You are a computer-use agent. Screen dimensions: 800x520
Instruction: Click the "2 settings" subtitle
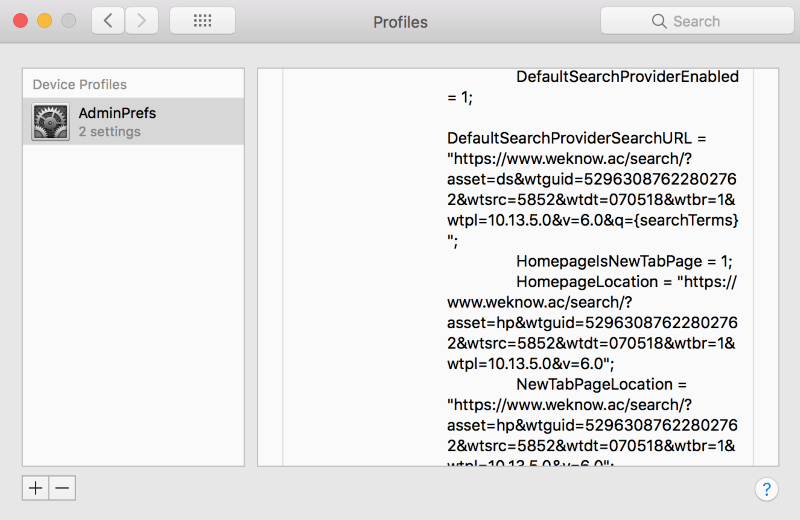pyautogui.click(x=109, y=132)
